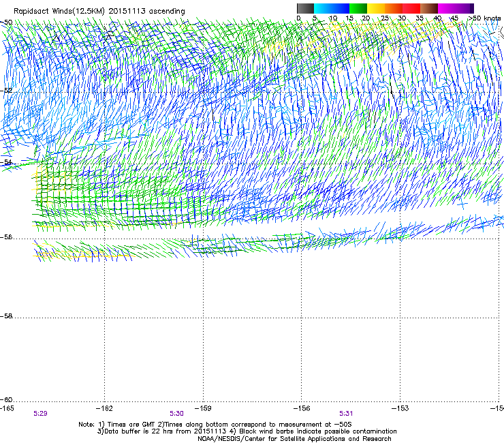Click the legend scale value '40'
Screen dimensions: 504x443
tap(437, 18)
